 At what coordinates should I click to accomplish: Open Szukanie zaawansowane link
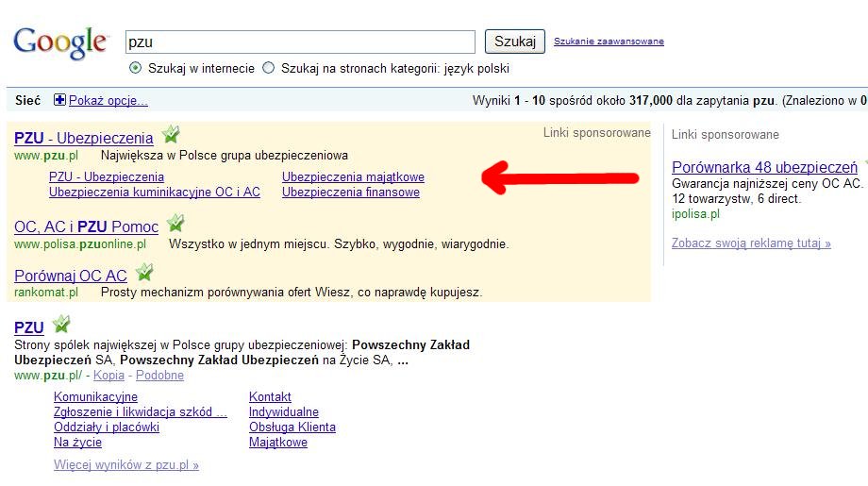point(609,42)
